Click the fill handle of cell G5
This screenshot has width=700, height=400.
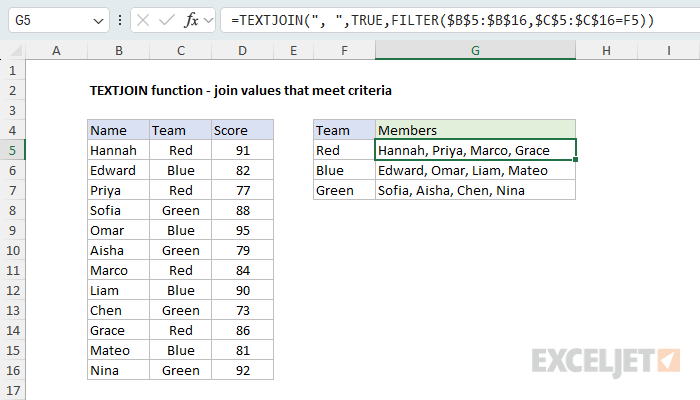coord(575,159)
